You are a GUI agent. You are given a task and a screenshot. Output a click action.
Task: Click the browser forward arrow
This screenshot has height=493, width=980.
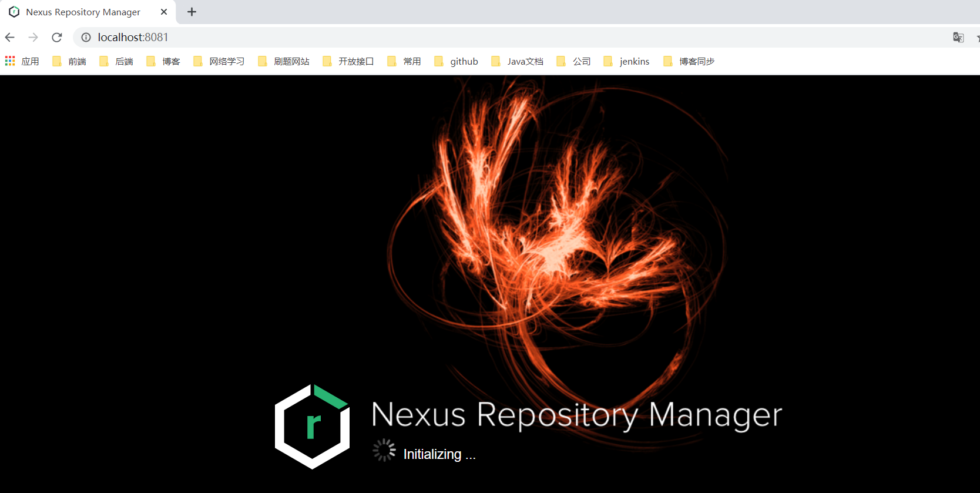(33, 38)
